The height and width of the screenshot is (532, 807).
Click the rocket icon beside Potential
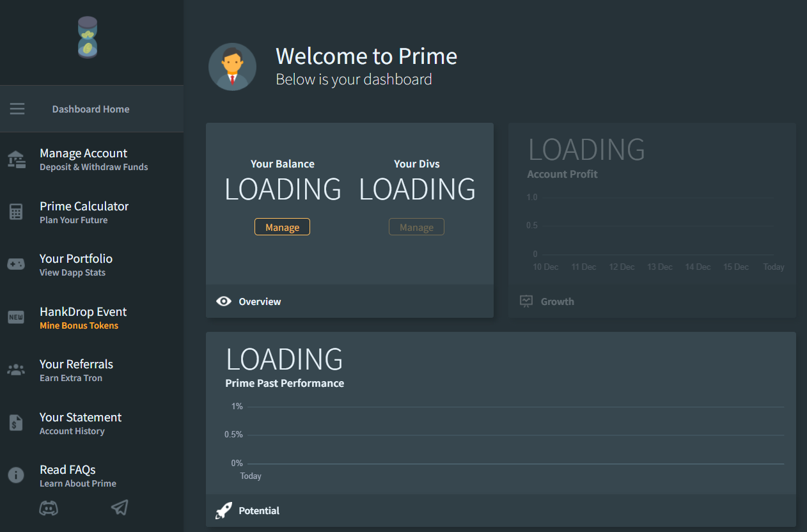point(223,510)
